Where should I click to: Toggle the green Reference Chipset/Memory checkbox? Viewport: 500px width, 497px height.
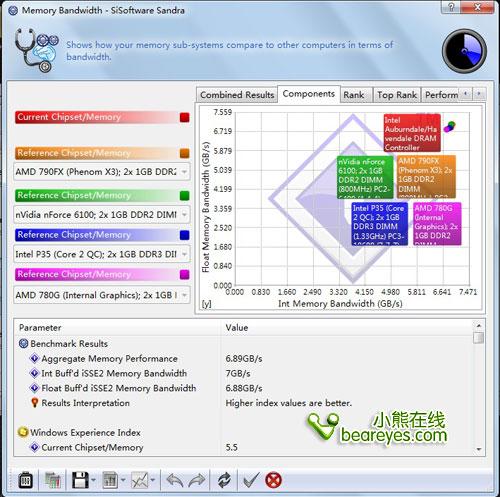click(184, 195)
